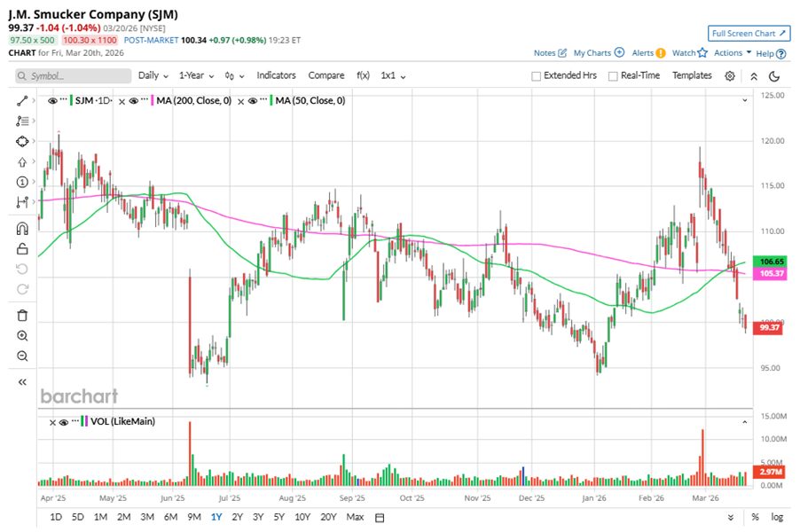The height and width of the screenshot is (532, 800).
Task: Open Alerts warning icon
Action: 661,52
